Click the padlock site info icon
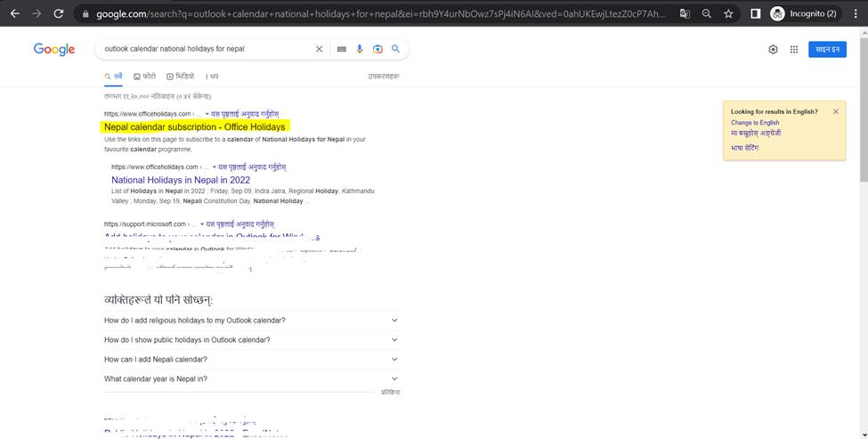Viewport: 868px width, 439px height. pyautogui.click(x=85, y=14)
